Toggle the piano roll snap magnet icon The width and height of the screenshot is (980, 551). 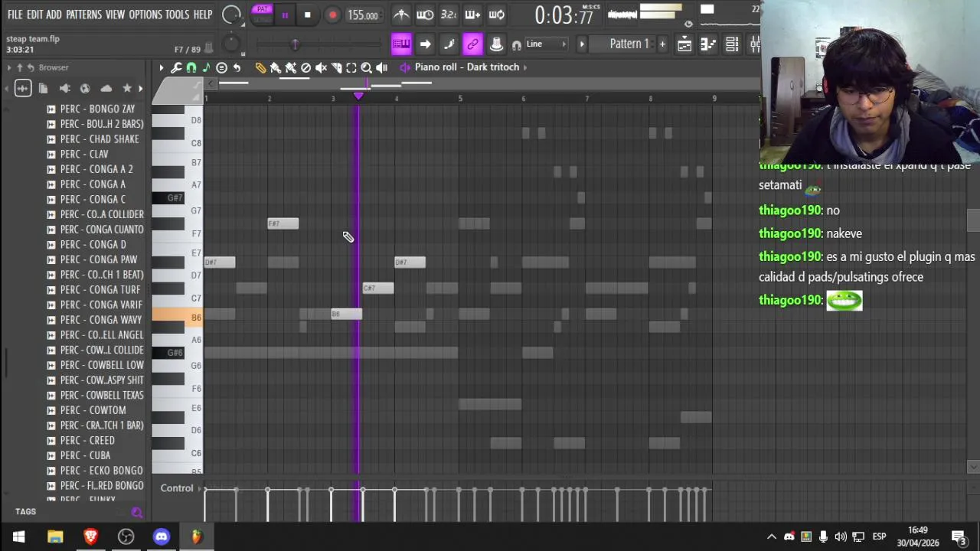pos(191,67)
